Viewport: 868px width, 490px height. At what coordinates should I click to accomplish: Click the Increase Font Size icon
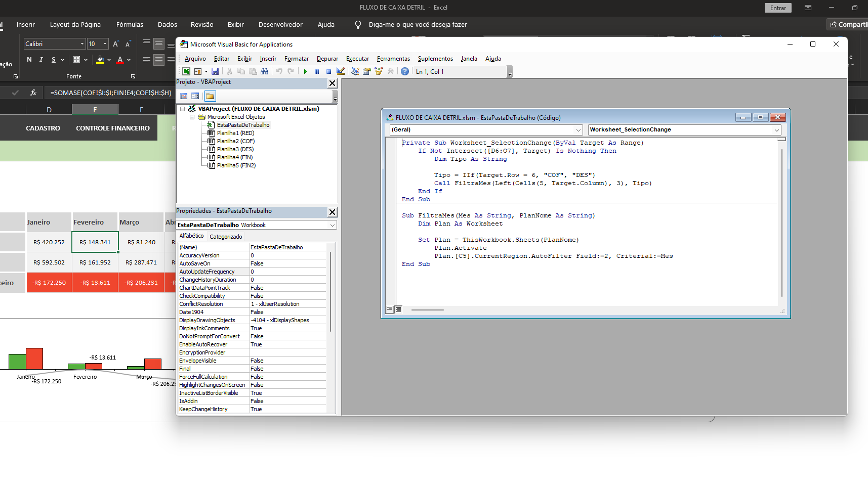point(116,44)
